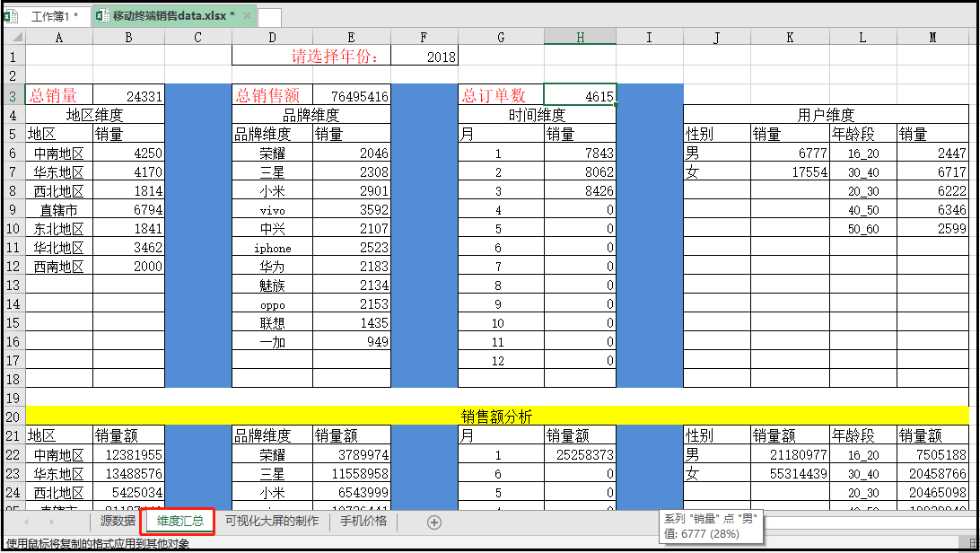
Task: Click the 时间维度 header cell
Action: pyautogui.click(x=537, y=115)
